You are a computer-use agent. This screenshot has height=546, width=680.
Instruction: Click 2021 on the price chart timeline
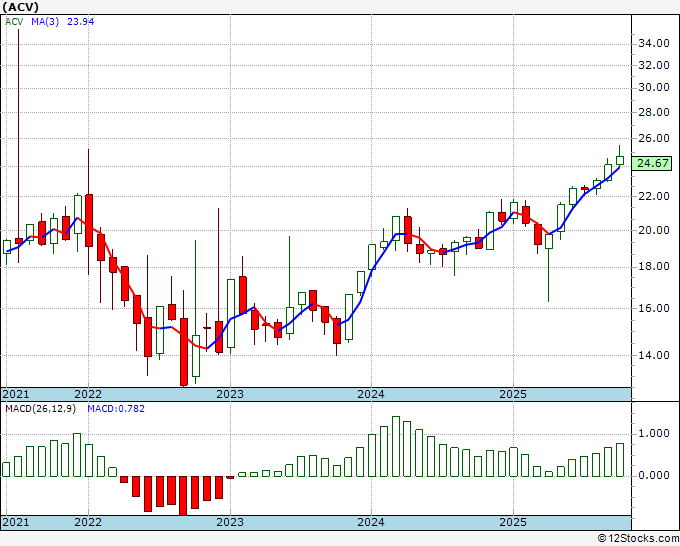point(16,394)
